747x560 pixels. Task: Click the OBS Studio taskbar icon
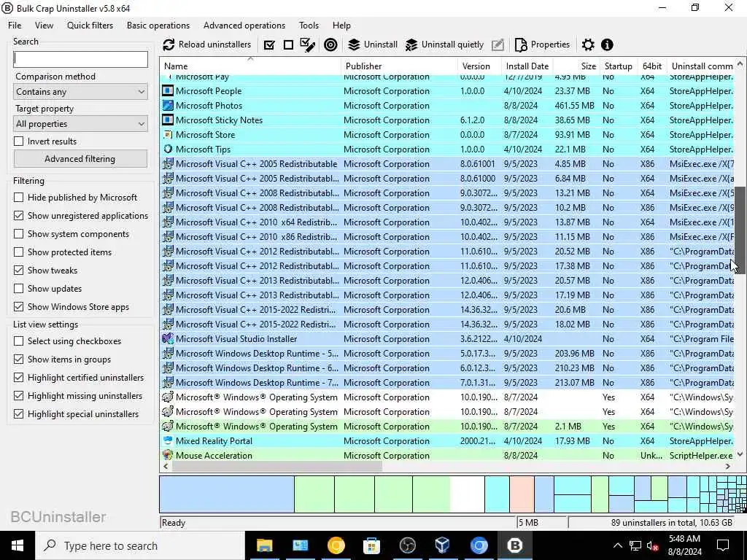pos(407,545)
